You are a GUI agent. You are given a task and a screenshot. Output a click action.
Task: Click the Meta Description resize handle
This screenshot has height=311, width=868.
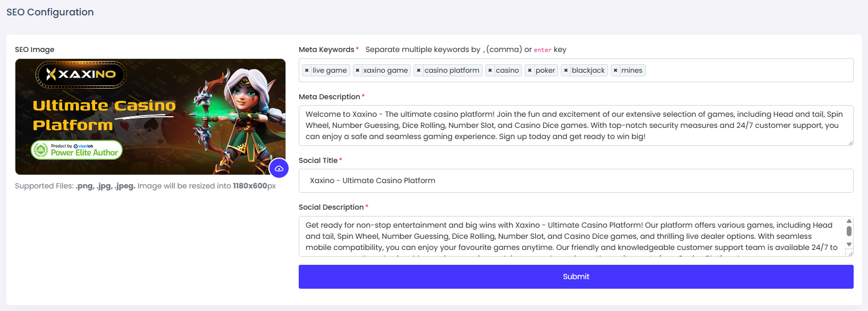850,142
